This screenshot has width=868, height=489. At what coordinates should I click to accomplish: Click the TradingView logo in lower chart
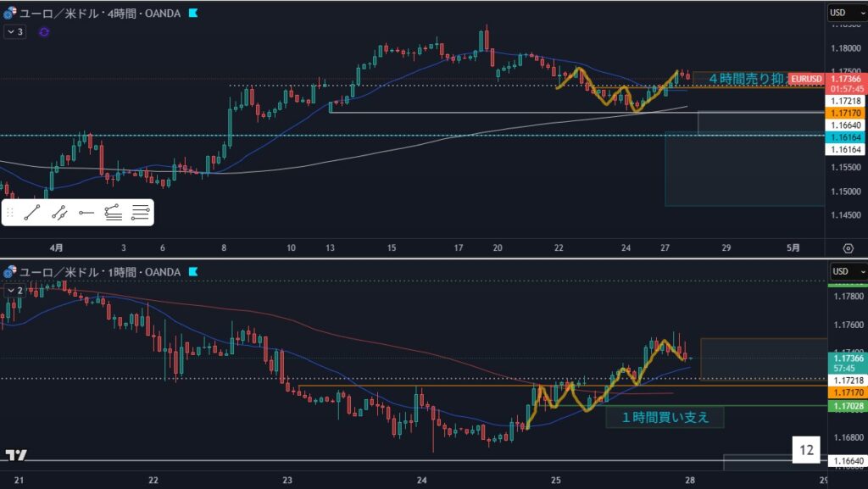click(15, 455)
